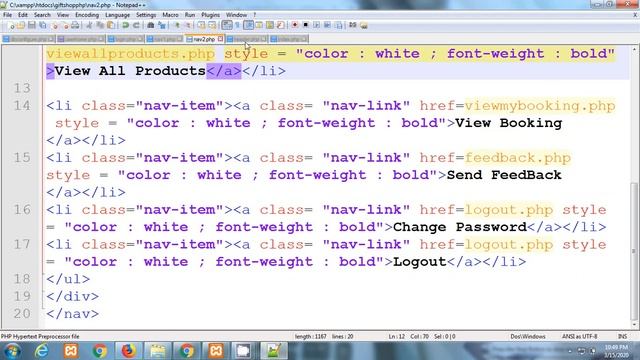Click the '</nav>' closing tag
This screenshot has height=360, width=640.
pyautogui.click(x=72, y=313)
